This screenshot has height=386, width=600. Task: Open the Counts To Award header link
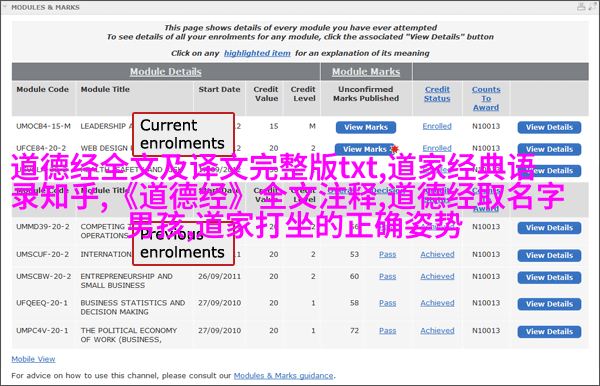(x=486, y=98)
